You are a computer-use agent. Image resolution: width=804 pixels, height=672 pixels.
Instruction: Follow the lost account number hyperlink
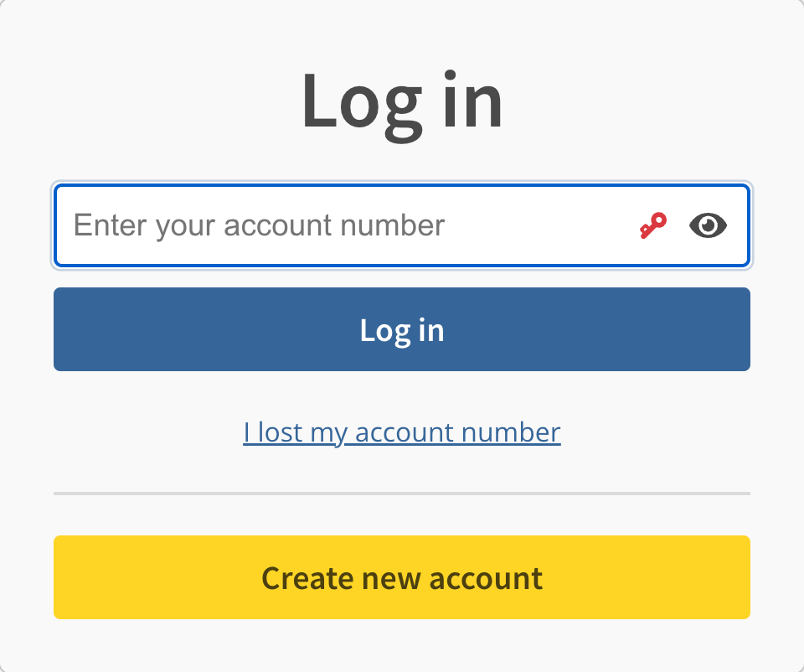coord(402,432)
